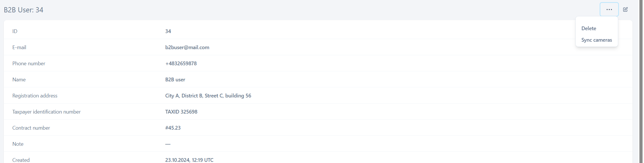This screenshot has width=644, height=163.
Task: Click the Taxpayer identification number label
Action: point(46,112)
